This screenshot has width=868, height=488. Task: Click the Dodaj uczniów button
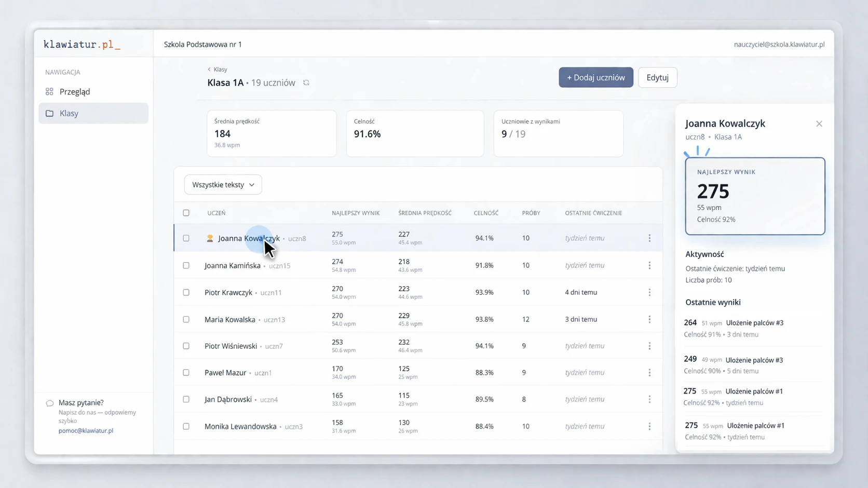596,77
